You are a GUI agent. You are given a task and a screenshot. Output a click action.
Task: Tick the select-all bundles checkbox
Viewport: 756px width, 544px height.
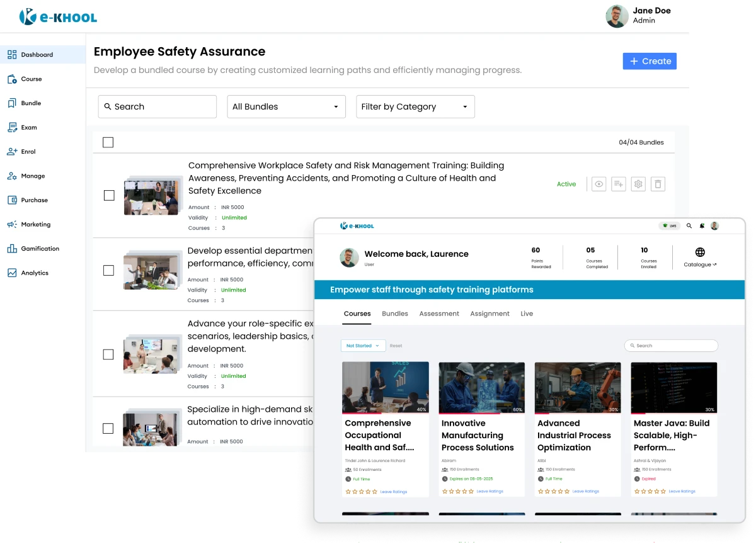(x=108, y=142)
